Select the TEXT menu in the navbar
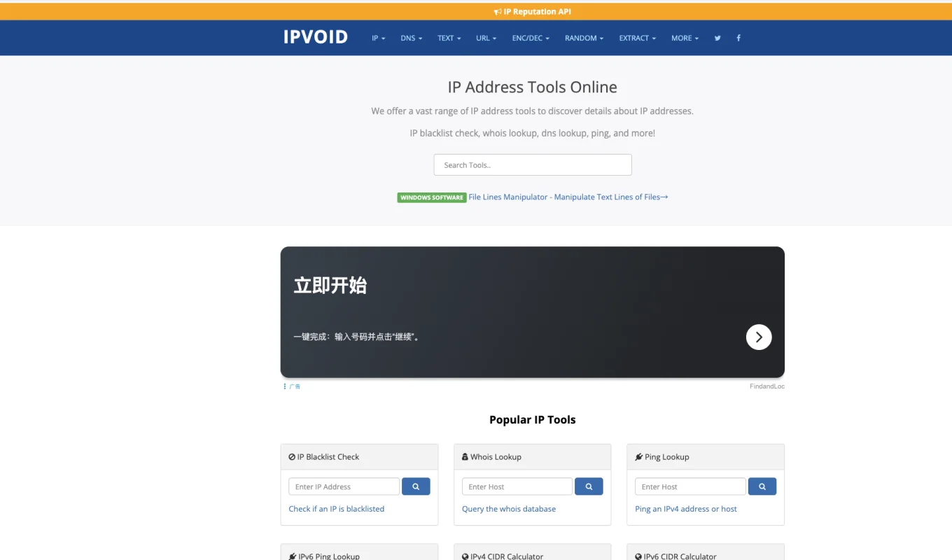 pos(449,38)
